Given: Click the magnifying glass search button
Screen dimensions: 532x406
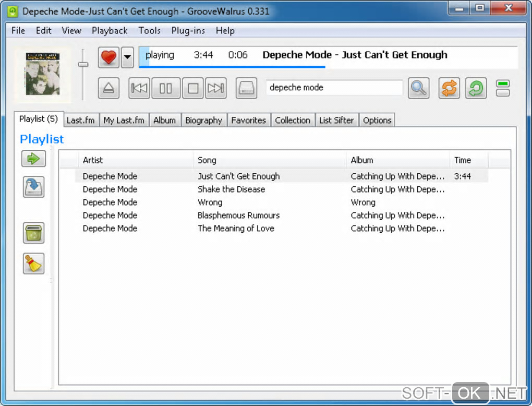Looking at the screenshot, I should (418, 88).
